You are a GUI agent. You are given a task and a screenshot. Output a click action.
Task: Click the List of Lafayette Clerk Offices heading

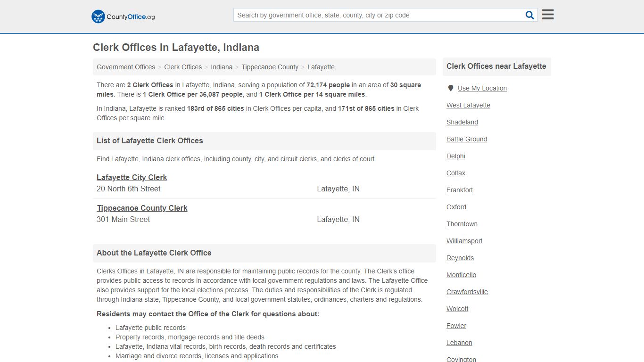click(150, 140)
